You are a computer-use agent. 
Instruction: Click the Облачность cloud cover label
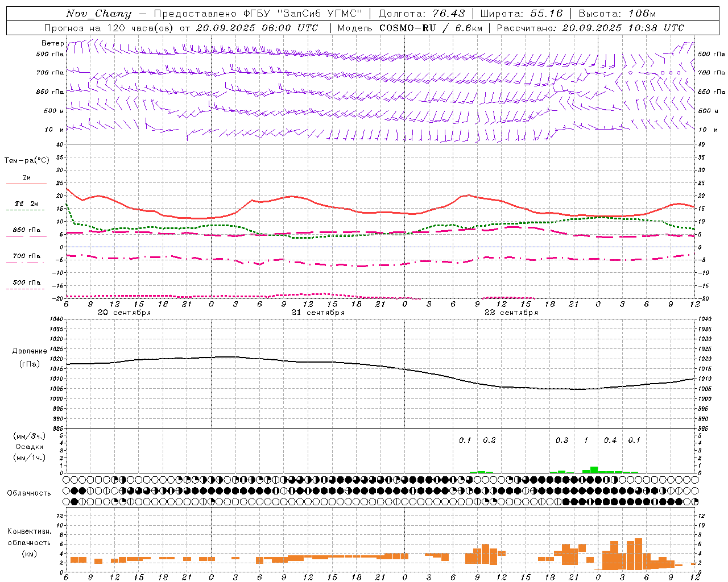click(x=29, y=493)
